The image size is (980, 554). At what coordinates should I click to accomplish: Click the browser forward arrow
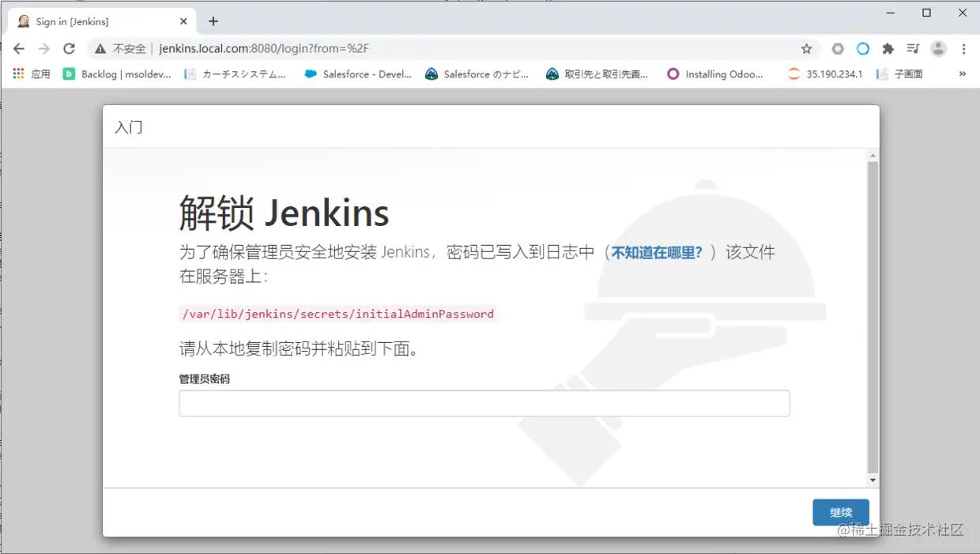point(44,49)
